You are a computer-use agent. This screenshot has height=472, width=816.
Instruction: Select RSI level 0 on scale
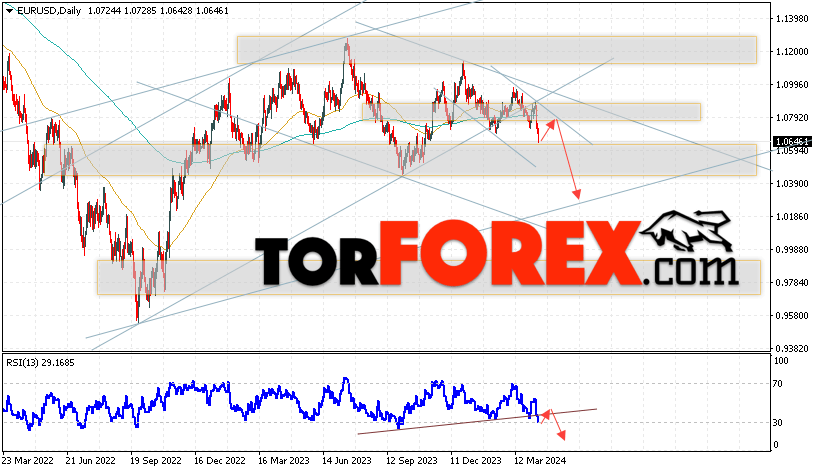click(x=776, y=445)
